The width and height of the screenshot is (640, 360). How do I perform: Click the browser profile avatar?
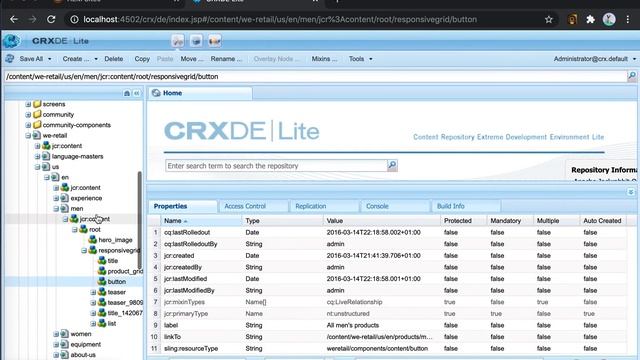(609, 19)
